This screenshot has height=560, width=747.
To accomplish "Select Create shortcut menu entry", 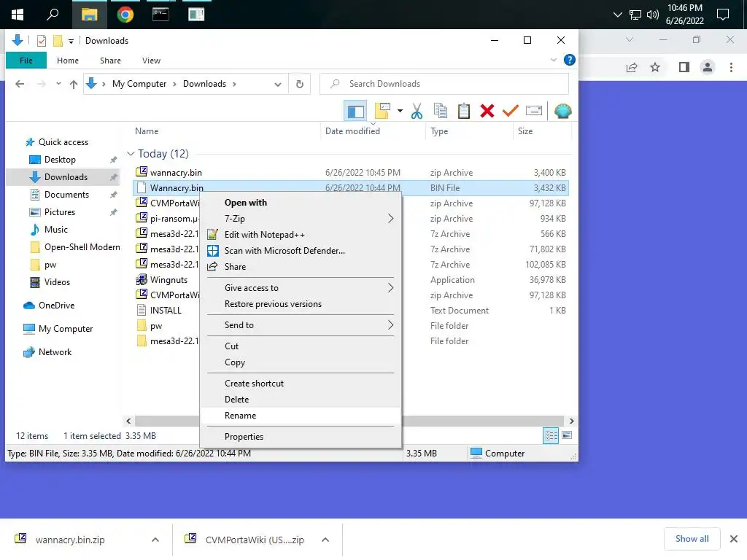I will tap(301, 384).
